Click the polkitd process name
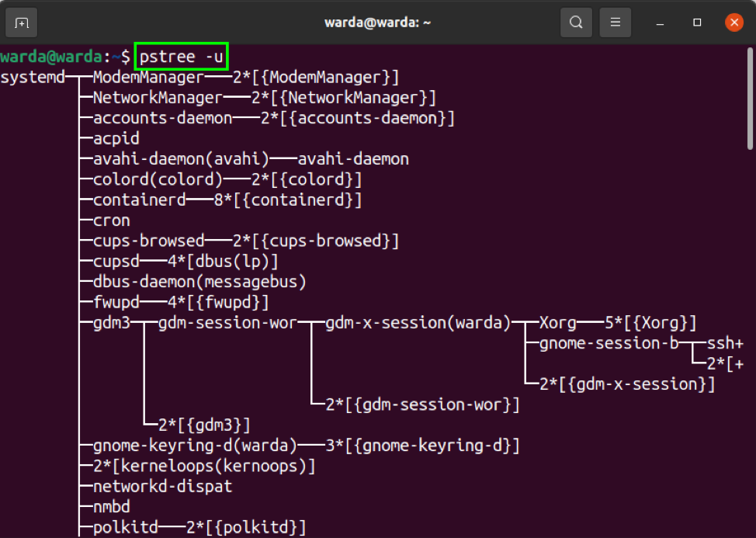The image size is (756, 538). pos(126,527)
